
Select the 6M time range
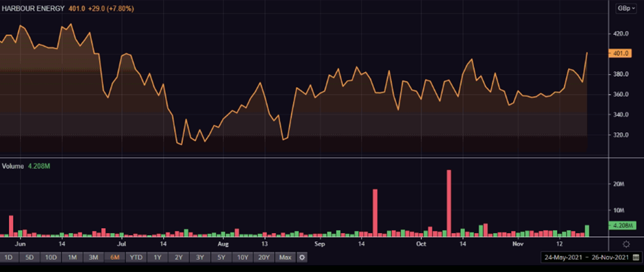[x=114, y=258]
